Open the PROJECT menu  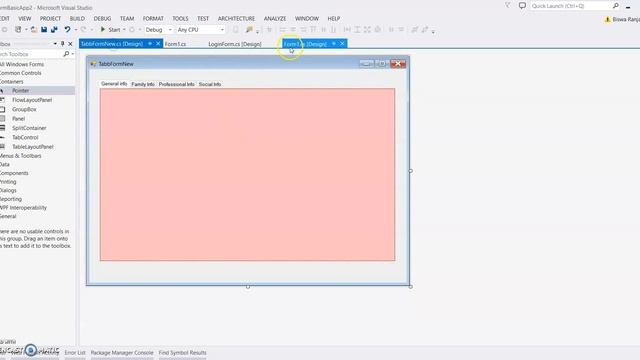point(50,18)
